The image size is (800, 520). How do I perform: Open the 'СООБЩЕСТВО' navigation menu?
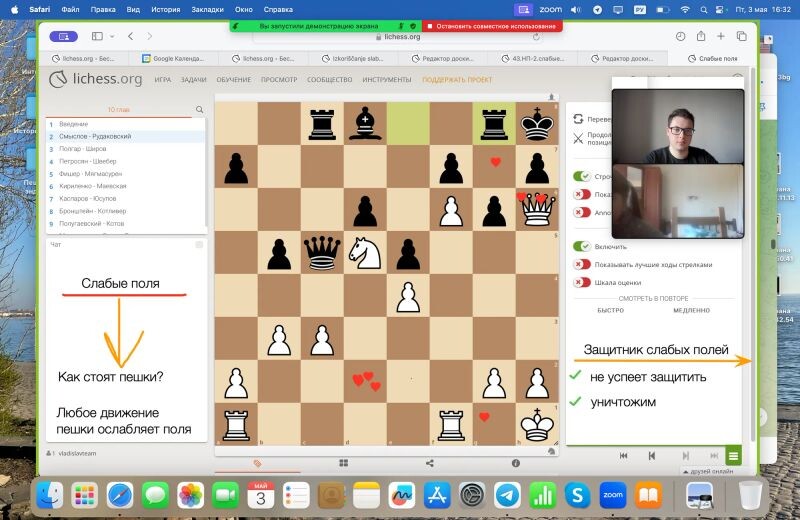pos(329,79)
